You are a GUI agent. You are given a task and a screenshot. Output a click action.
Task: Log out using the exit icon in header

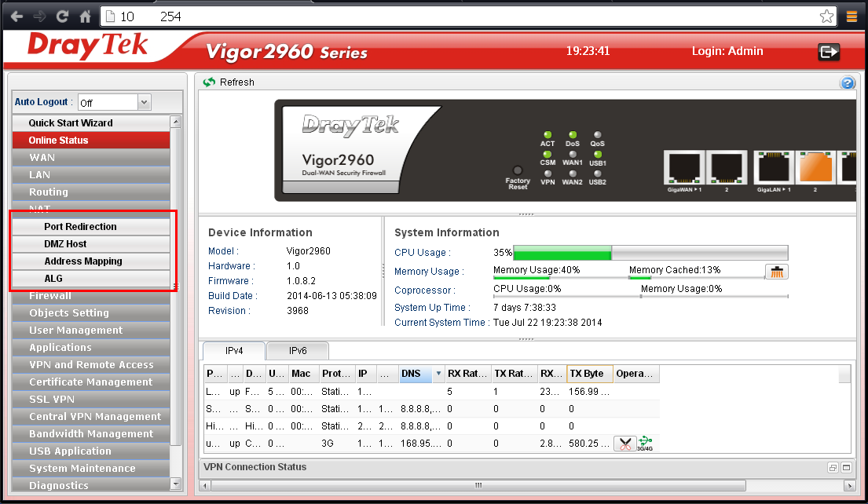(x=829, y=52)
